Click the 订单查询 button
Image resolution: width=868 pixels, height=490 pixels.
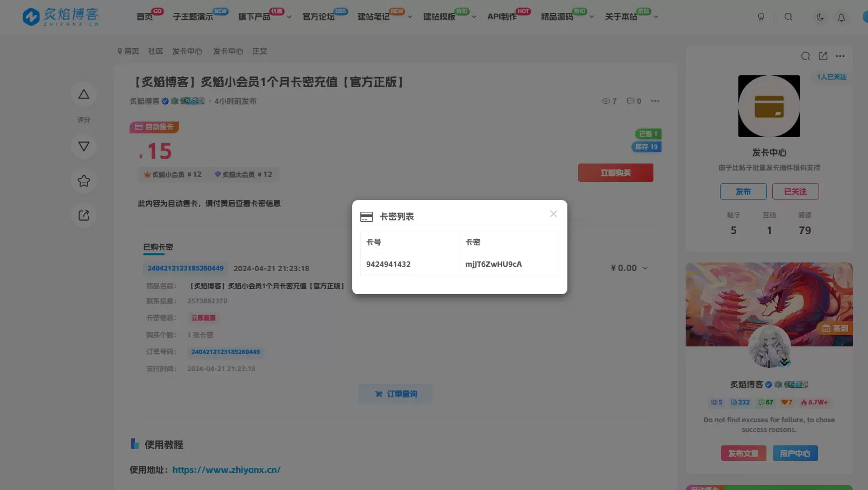pyautogui.click(x=395, y=394)
